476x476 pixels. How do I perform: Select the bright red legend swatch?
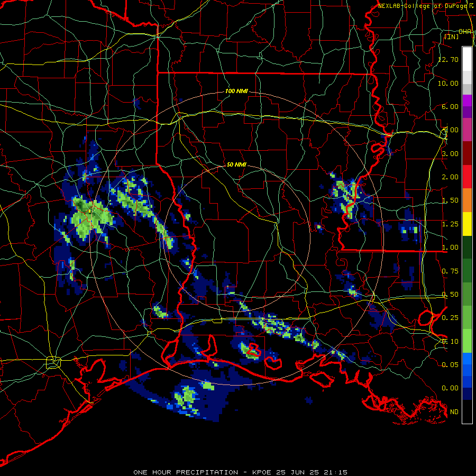[467, 177]
